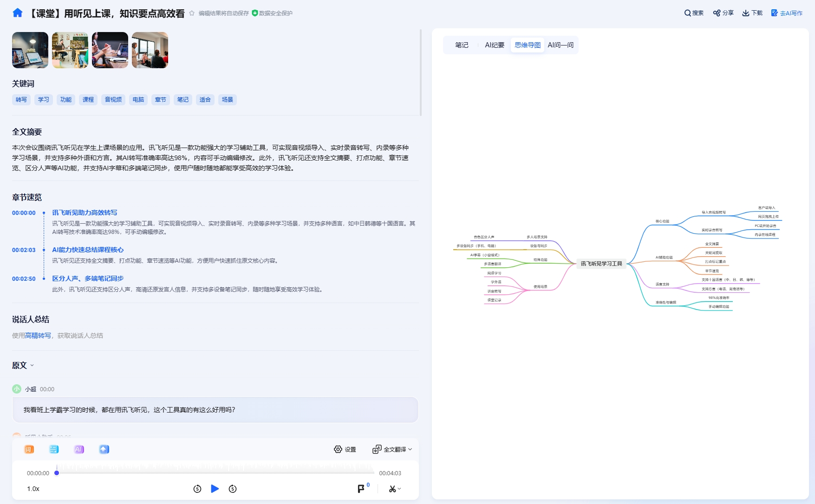Click the recording title text

point(105,13)
